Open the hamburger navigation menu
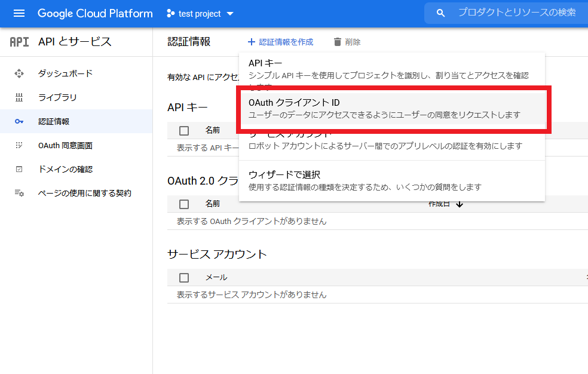Image resolution: width=588 pixels, height=374 pixels. click(x=19, y=14)
